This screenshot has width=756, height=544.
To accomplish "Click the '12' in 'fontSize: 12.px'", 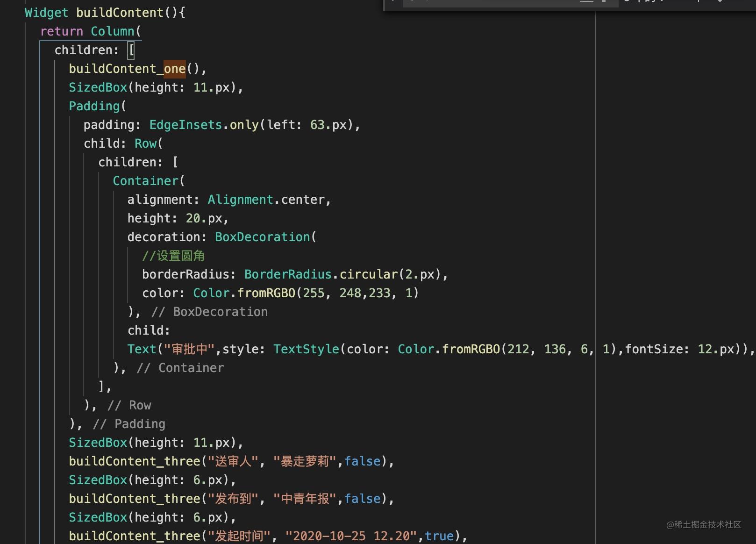I will (705, 349).
